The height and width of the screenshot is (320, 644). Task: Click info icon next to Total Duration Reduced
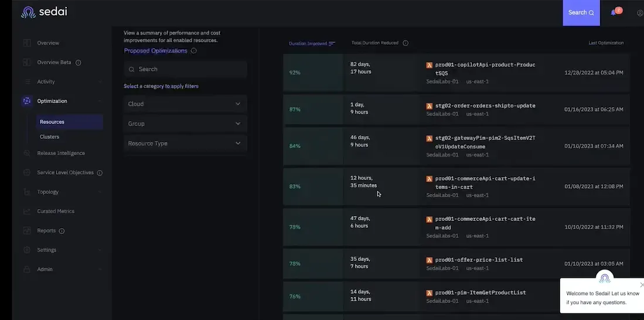click(x=406, y=43)
